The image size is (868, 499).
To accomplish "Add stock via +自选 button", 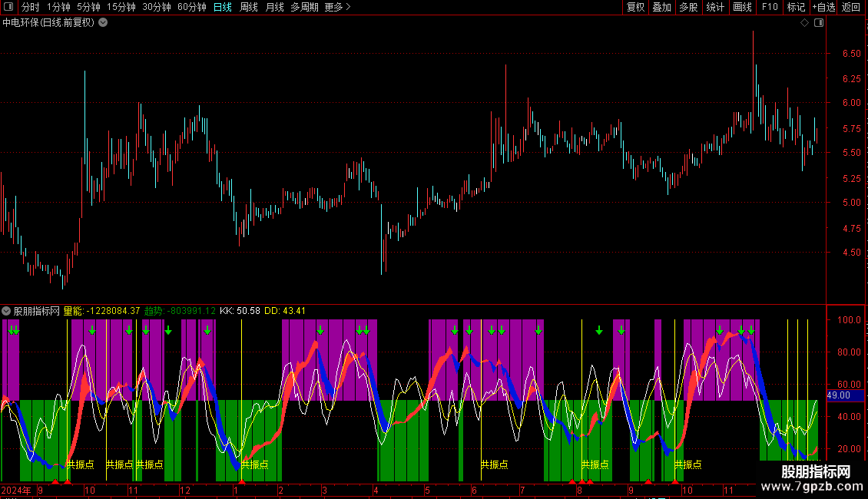I will tap(823, 7).
